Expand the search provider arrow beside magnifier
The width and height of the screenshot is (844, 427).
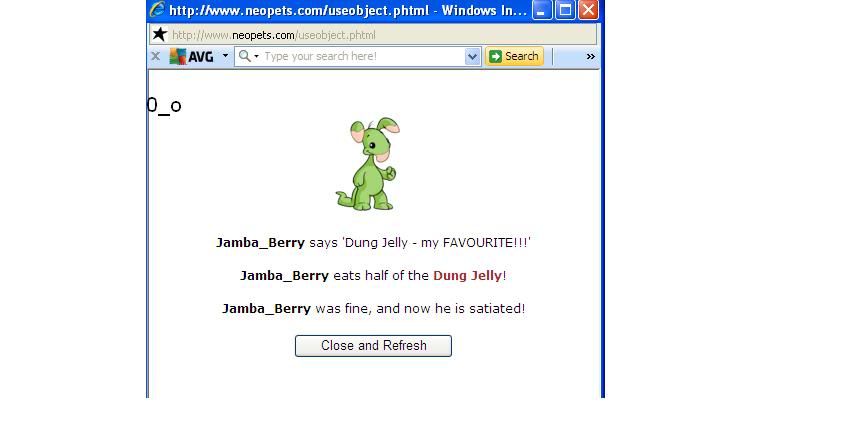(256, 57)
